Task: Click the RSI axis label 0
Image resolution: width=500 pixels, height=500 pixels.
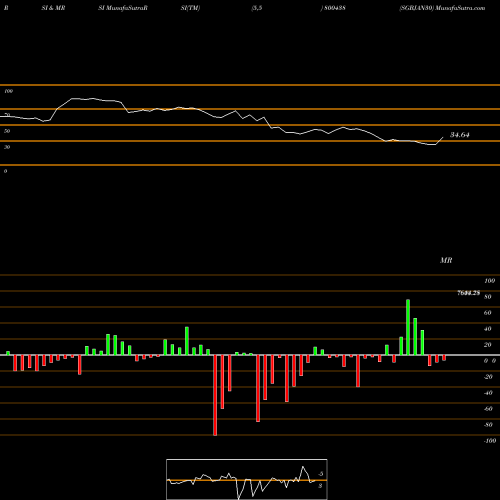Action: [x=5, y=171]
